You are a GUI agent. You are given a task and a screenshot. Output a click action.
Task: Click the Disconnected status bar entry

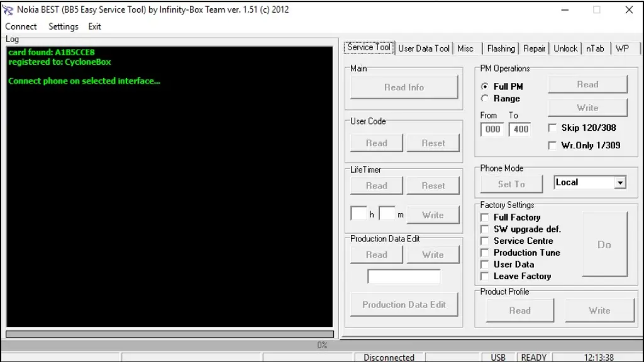point(389,358)
